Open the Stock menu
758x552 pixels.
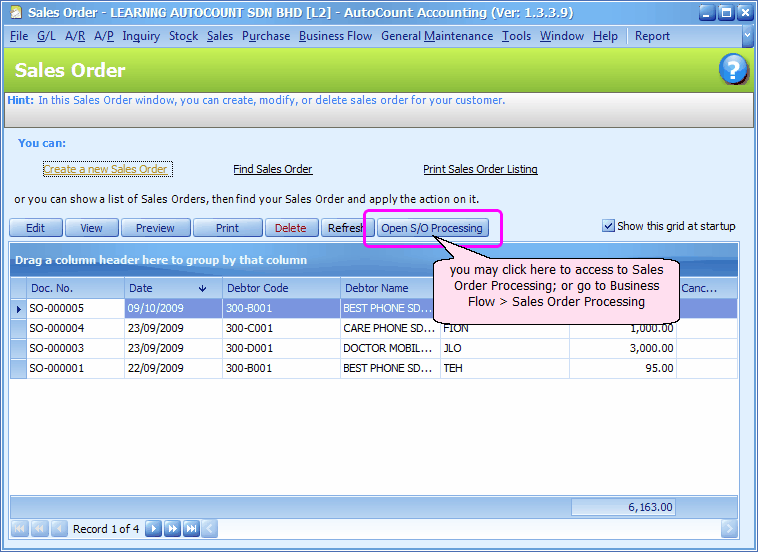pos(183,36)
